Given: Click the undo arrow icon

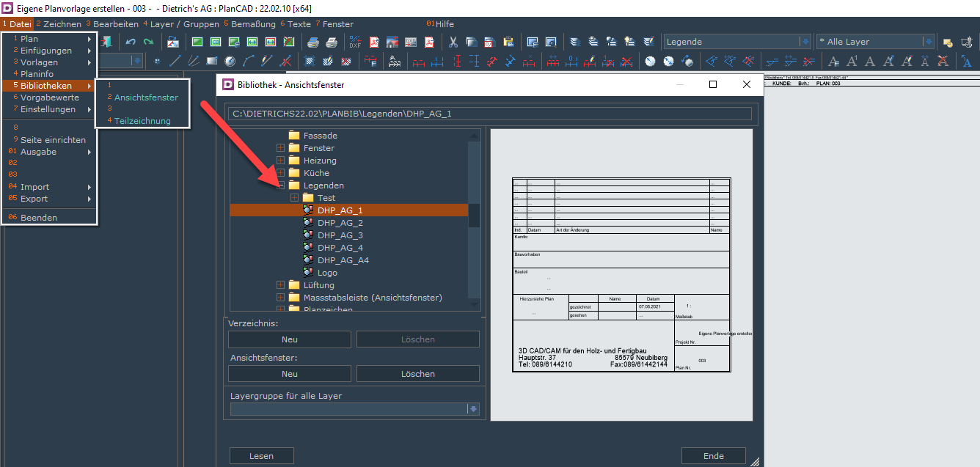Looking at the screenshot, I should click(131, 42).
